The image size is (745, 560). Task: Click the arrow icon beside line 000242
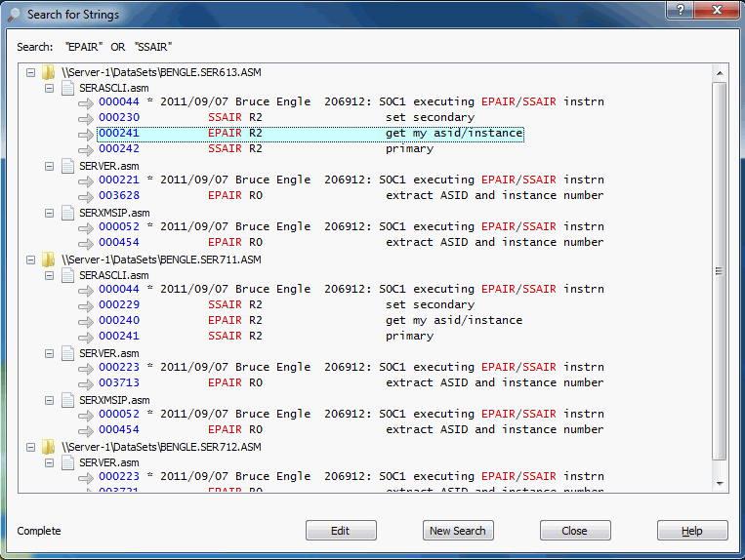coord(86,150)
